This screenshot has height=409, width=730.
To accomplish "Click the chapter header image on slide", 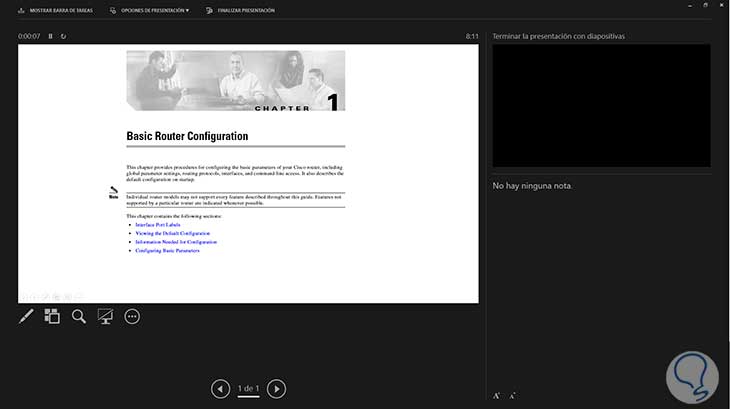I will [x=236, y=80].
